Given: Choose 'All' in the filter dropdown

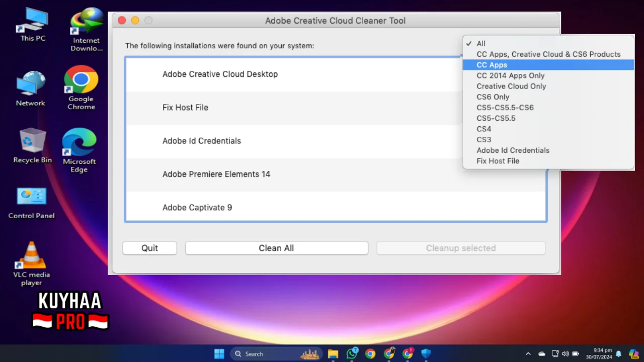Looking at the screenshot, I should tap(548, 44).
